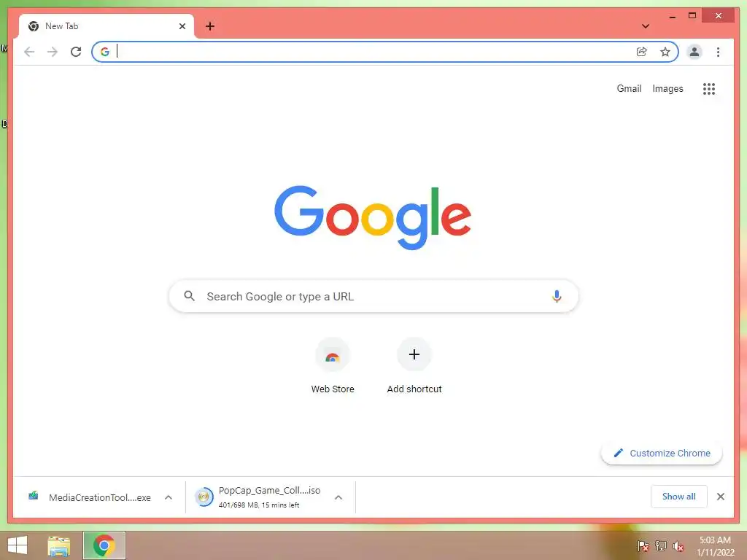This screenshot has height=560, width=747.
Task: Click the Action Center flag tray icon
Action: (x=643, y=546)
